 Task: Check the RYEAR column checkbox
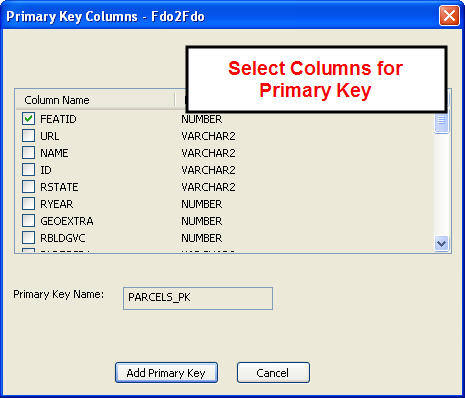pos(28,204)
